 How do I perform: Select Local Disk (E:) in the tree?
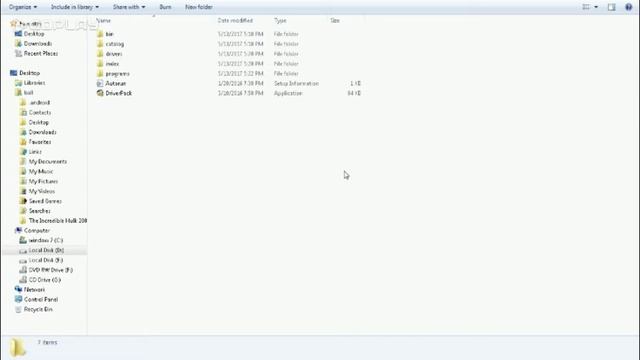pyautogui.click(x=46, y=260)
